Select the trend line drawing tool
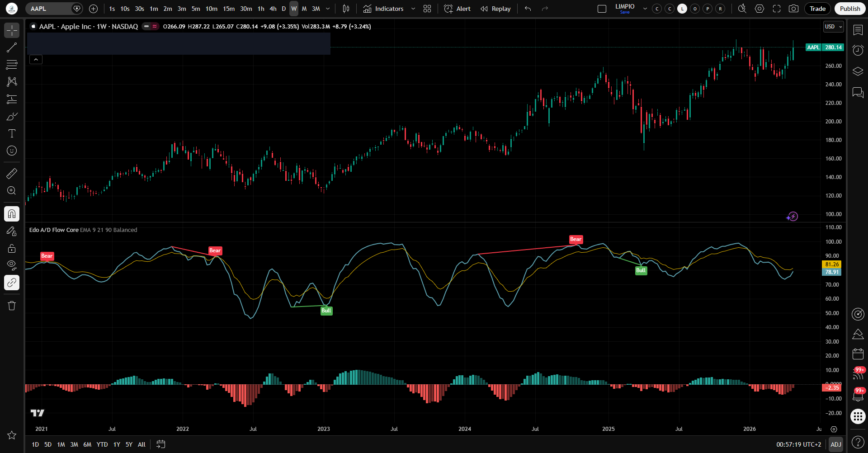This screenshot has height=453, width=868. (12, 47)
